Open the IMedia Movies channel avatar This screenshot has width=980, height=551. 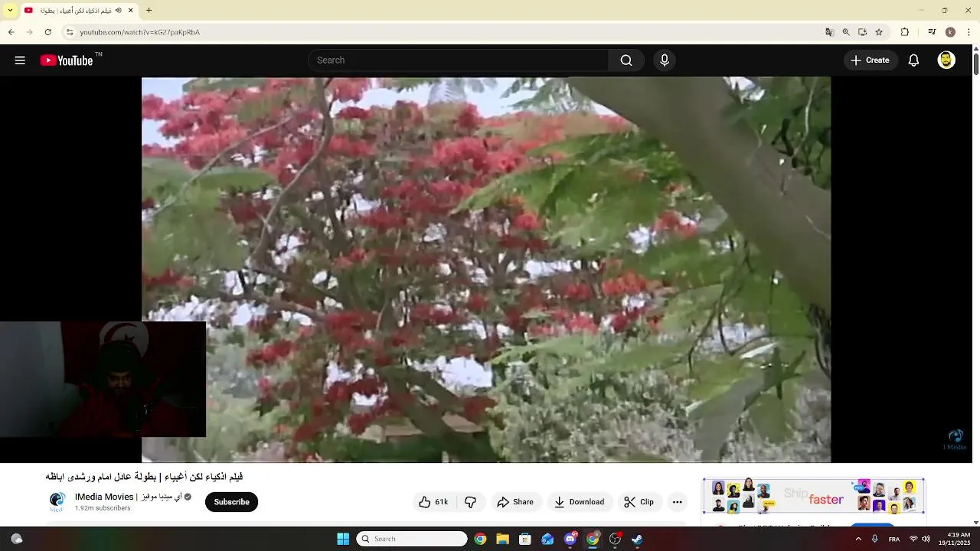[57, 501]
